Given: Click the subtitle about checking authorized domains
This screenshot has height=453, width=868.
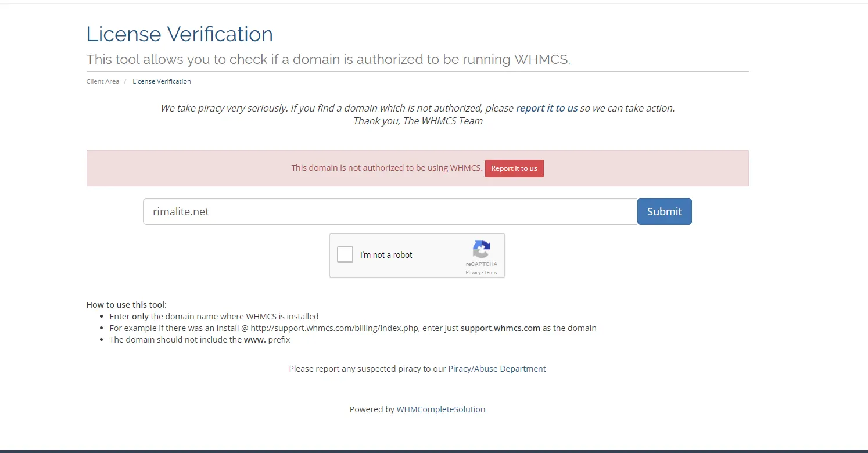Looking at the screenshot, I should [328, 59].
